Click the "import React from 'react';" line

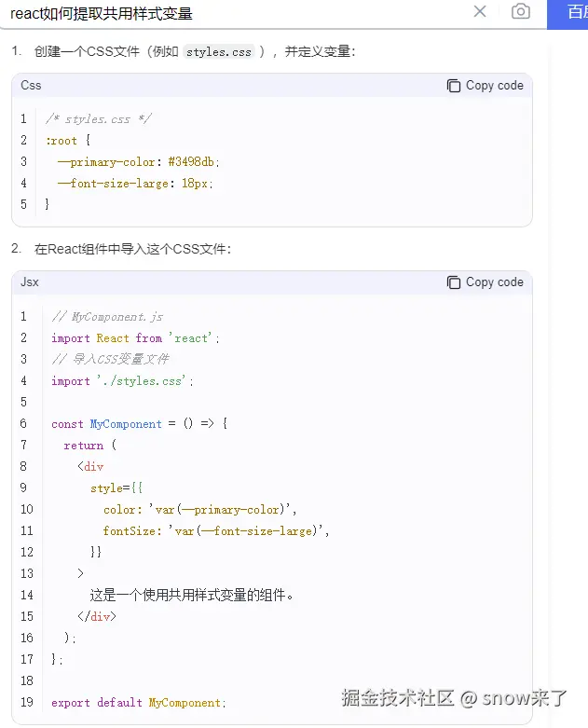click(x=135, y=338)
